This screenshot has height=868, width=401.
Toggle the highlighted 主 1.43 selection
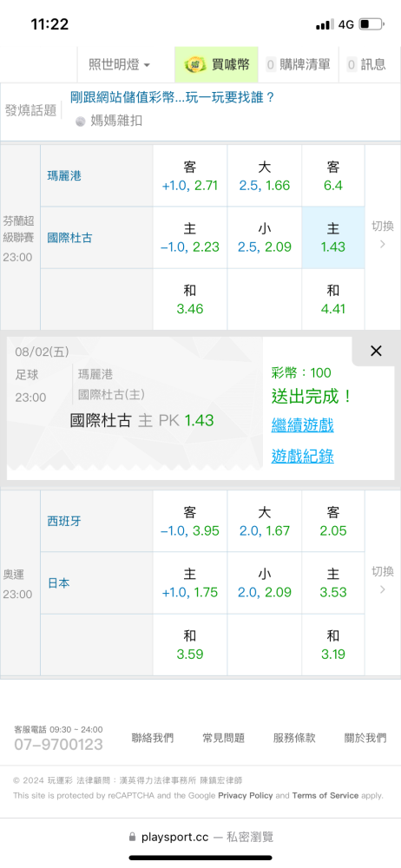click(333, 238)
